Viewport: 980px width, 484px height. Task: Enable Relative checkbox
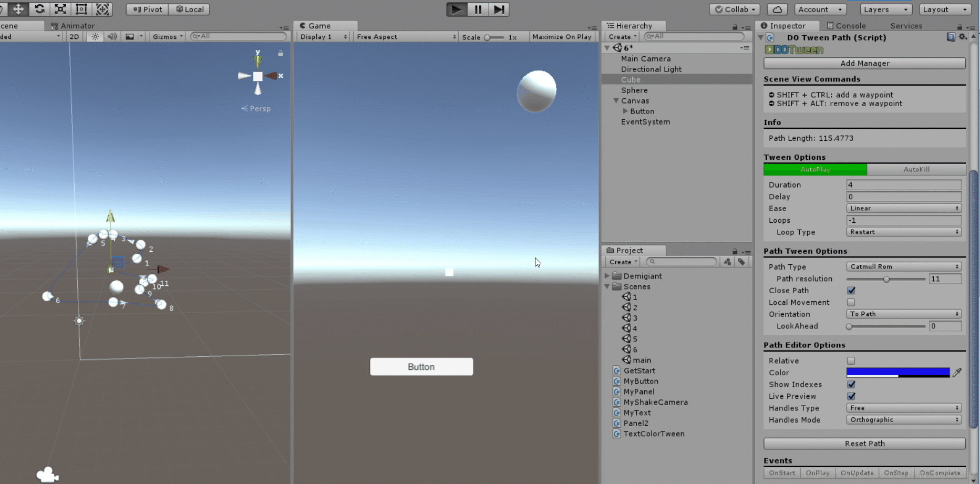(x=851, y=361)
